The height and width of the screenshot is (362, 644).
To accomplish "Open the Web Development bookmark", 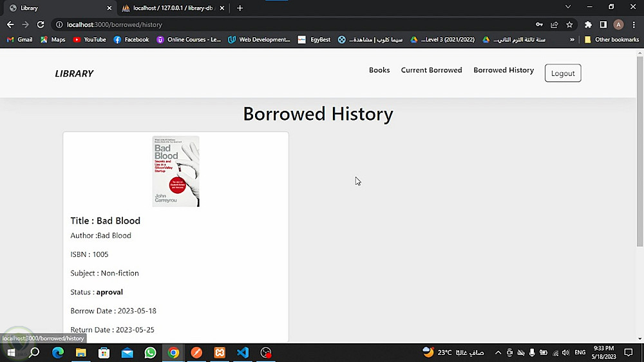I will point(259,39).
